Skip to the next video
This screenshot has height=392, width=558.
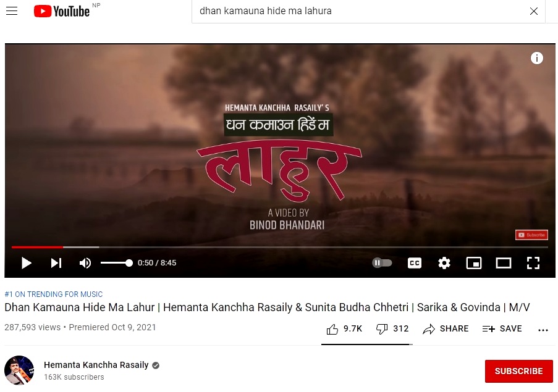(x=56, y=263)
